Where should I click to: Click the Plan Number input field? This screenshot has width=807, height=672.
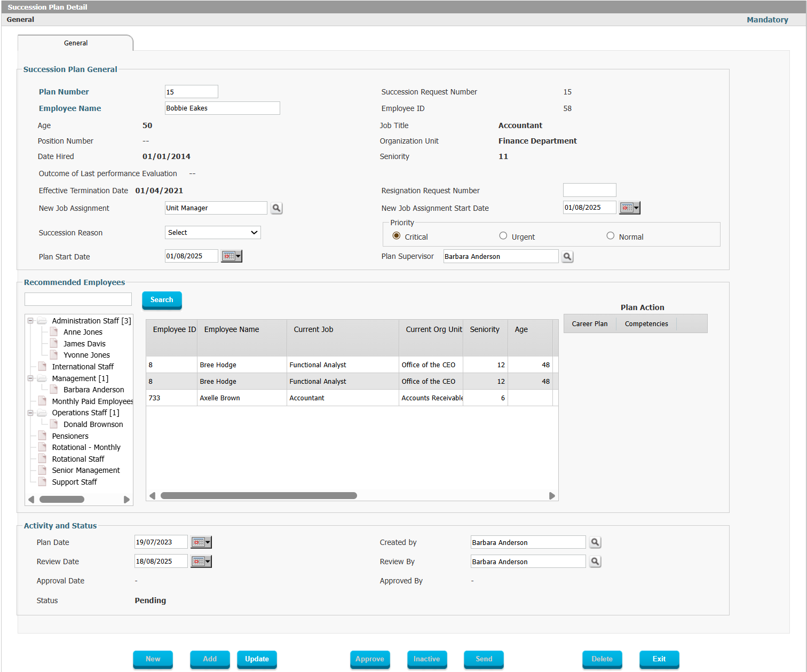tap(192, 92)
